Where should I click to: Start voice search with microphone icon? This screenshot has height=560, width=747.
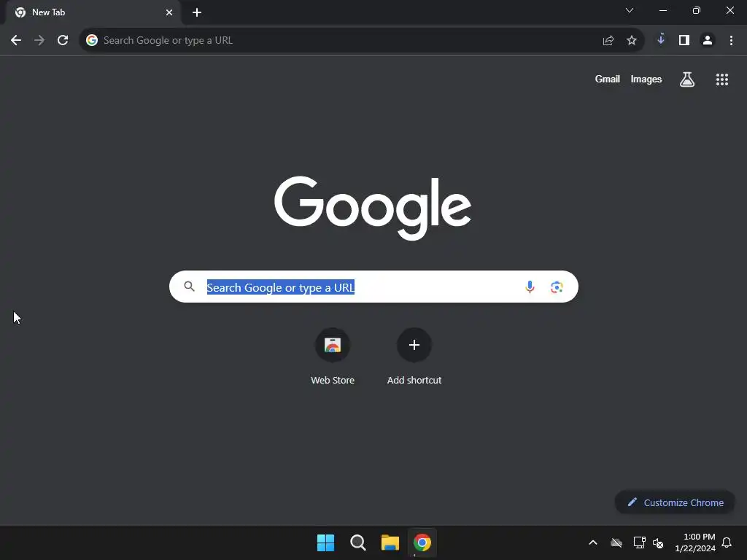[530, 287]
